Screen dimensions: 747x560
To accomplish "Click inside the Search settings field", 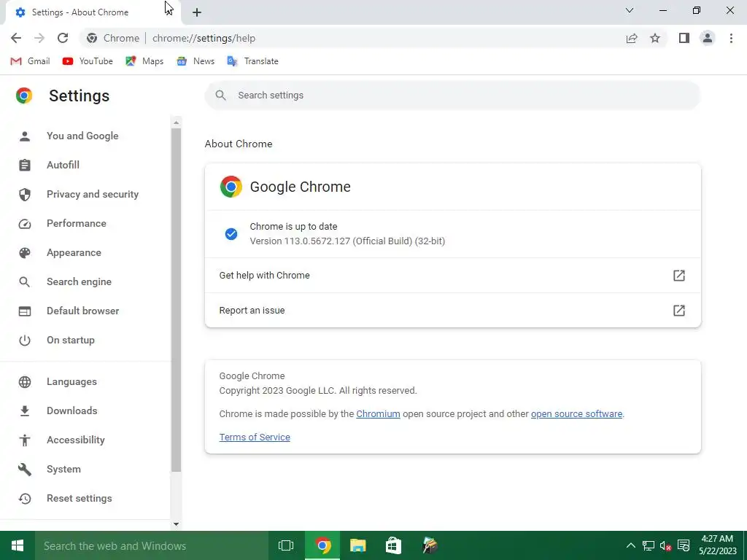I will pos(452,96).
